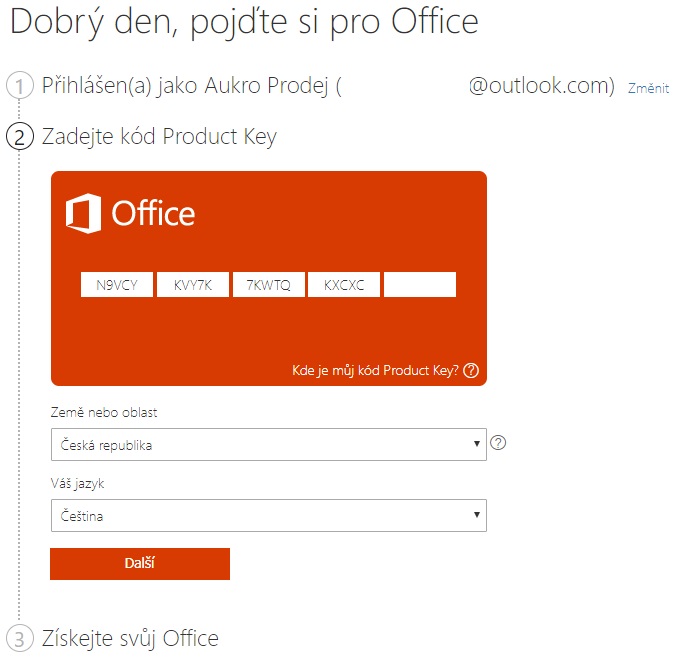Click the 'Získejte svůj Office' step heading
675x662 pixels.
pyautogui.click(x=130, y=638)
